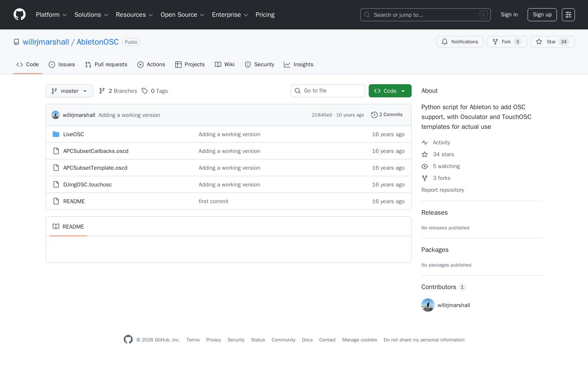This screenshot has width=588, height=368.
Task: Open the green Code dropdown
Action: pos(390,91)
